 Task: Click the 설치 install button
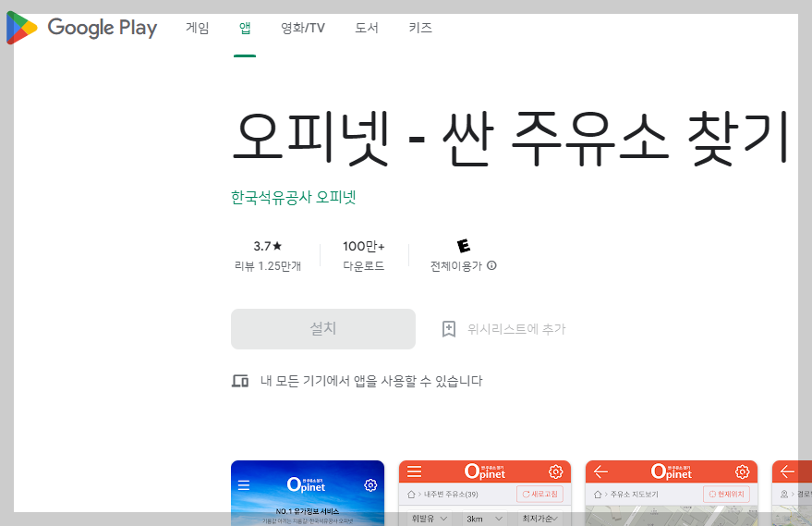(323, 329)
